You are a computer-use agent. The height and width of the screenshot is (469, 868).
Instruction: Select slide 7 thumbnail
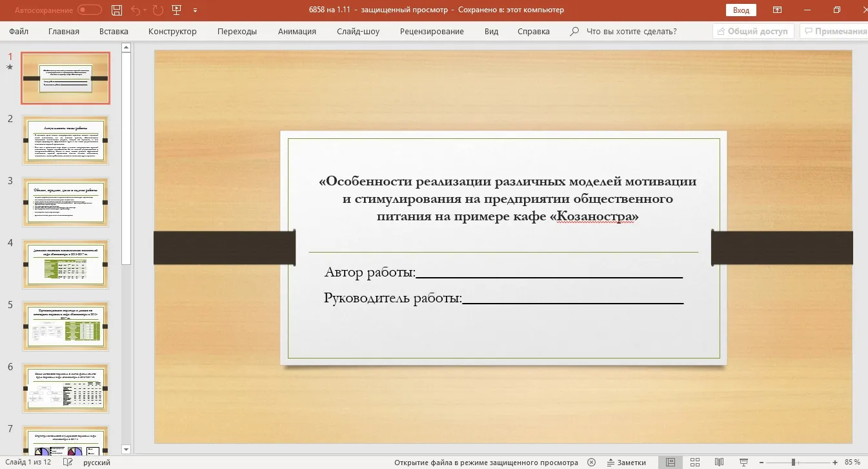pyautogui.click(x=65, y=439)
